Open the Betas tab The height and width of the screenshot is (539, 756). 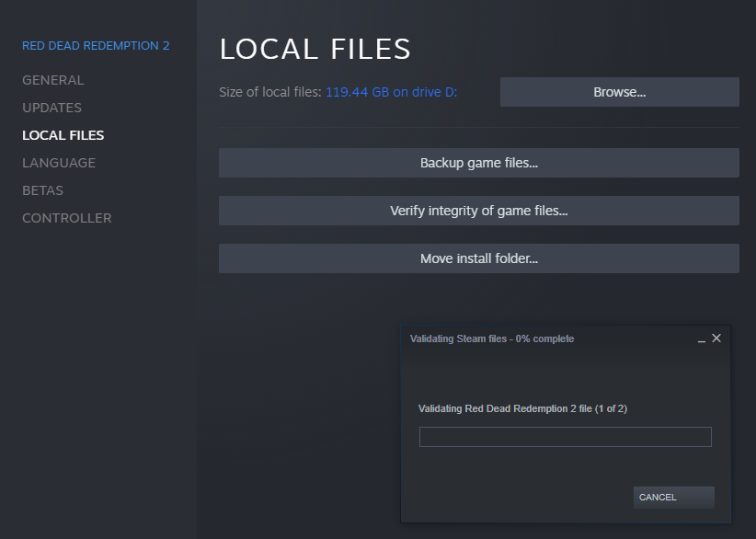(42, 190)
